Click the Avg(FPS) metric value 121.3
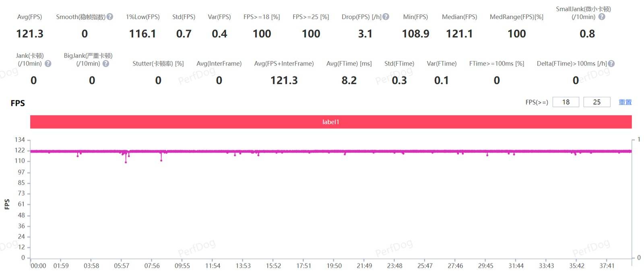Screen dimensions: 644x271 [30, 34]
